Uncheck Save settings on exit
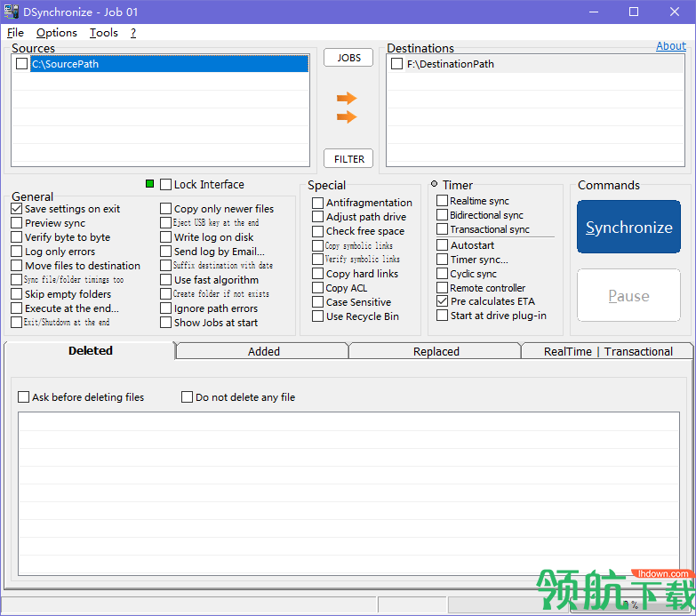 [x=16, y=209]
